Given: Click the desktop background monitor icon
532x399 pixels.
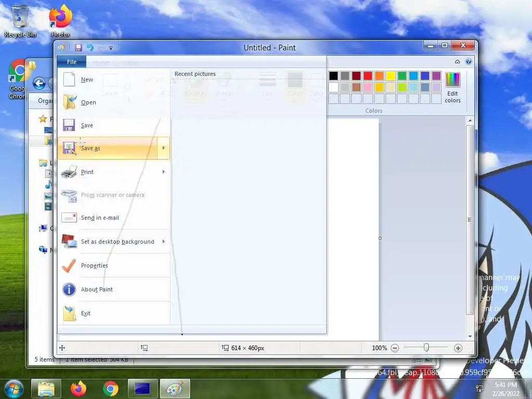Looking at the screenshot, I should pyautogui.click(x=69, y=241).
